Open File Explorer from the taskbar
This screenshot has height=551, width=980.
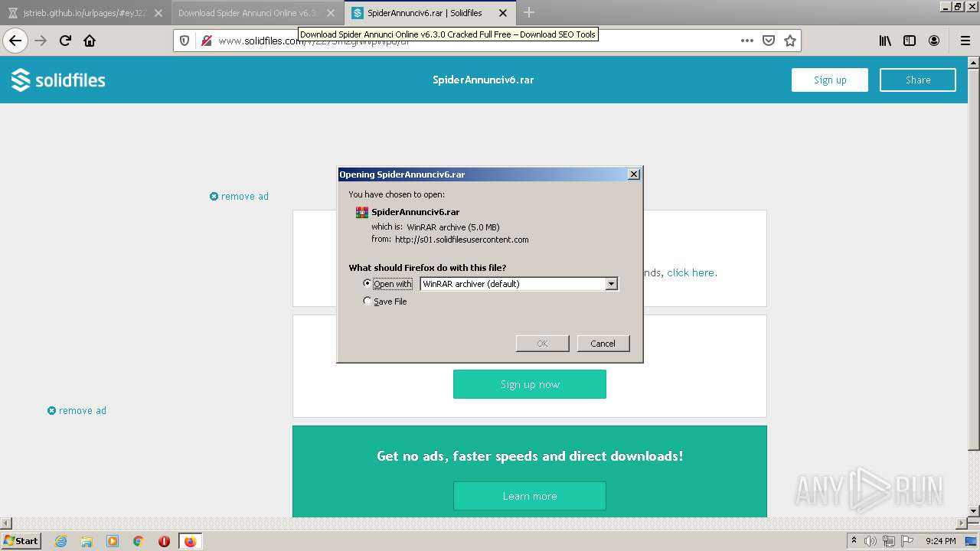click(x=87, y=541)
